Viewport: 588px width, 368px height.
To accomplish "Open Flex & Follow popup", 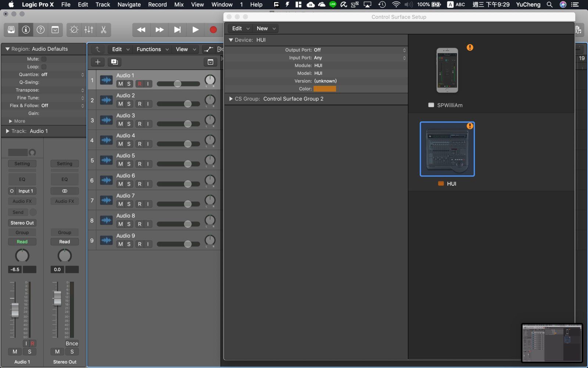I will 62,106.
